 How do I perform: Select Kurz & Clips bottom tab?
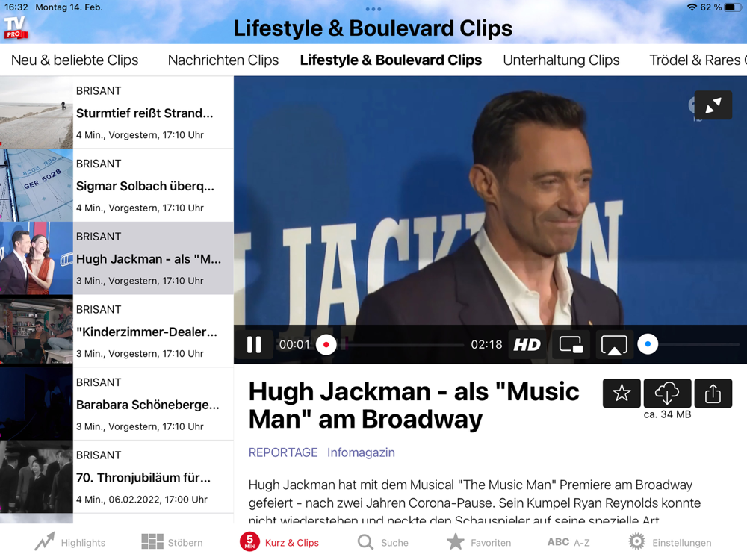coord(279,542)
